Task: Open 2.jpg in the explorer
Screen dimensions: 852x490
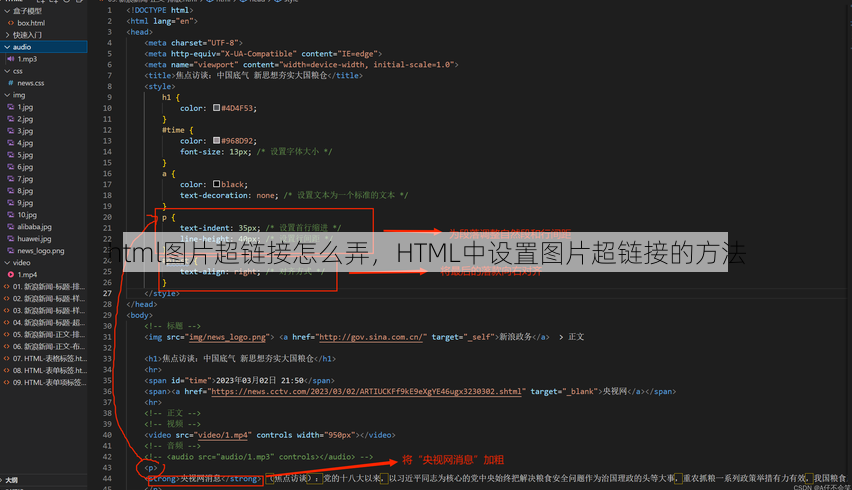Action: click(x=25, y=119)
